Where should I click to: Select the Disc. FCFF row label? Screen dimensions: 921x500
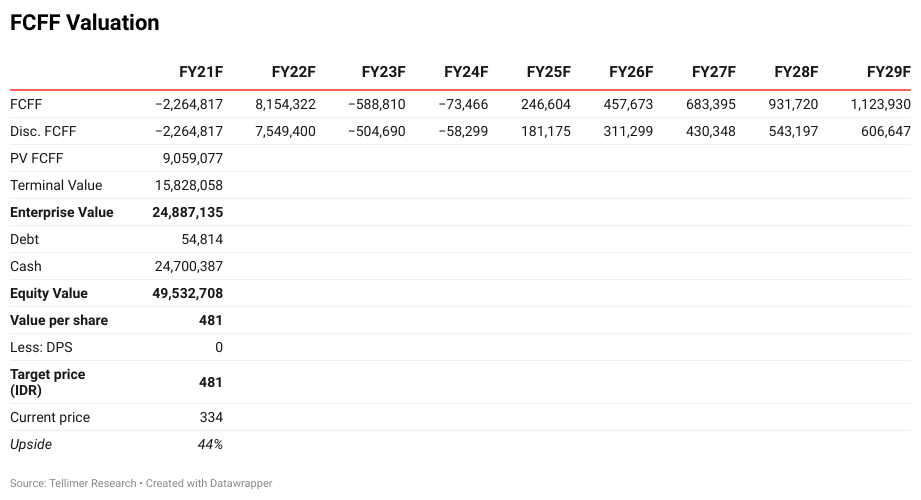point(43,132)
